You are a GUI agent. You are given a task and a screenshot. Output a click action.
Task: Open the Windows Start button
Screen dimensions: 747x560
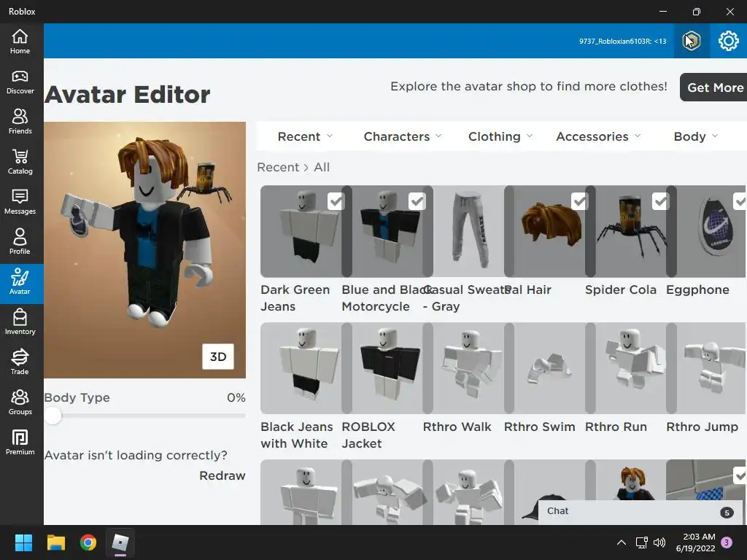tap(23, 542)
